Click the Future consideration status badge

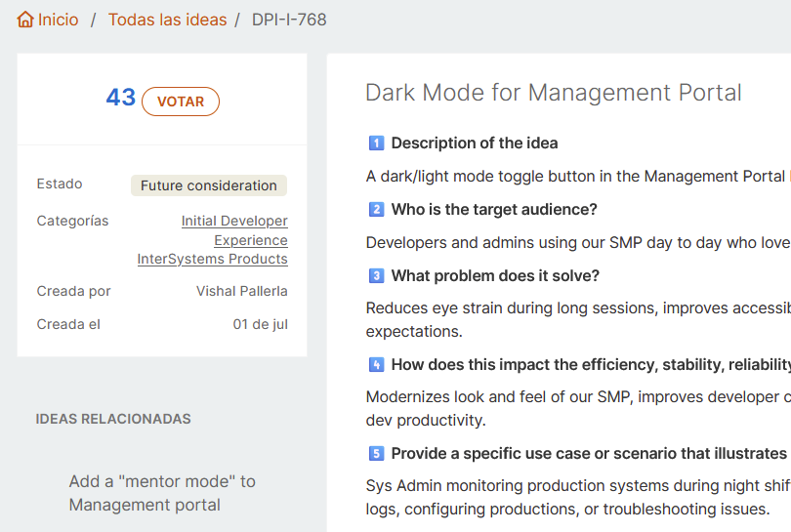pos(209,185)
